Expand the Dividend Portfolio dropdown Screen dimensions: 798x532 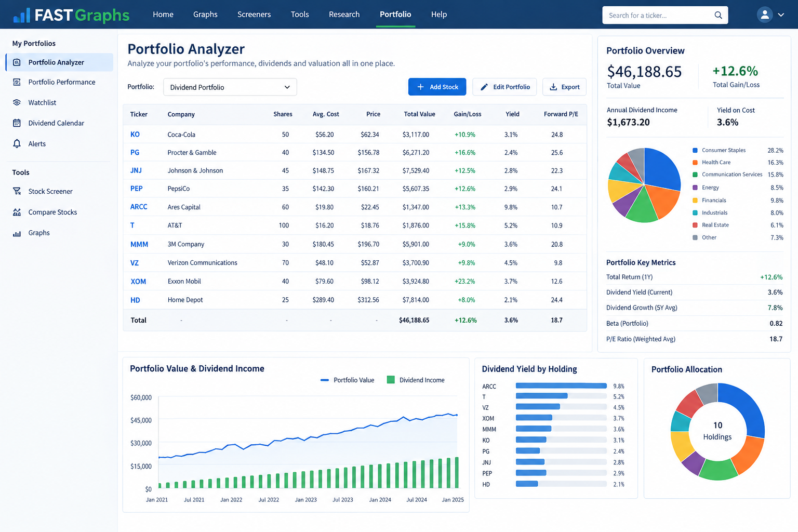pyautogui.click(x=230, y=87)
